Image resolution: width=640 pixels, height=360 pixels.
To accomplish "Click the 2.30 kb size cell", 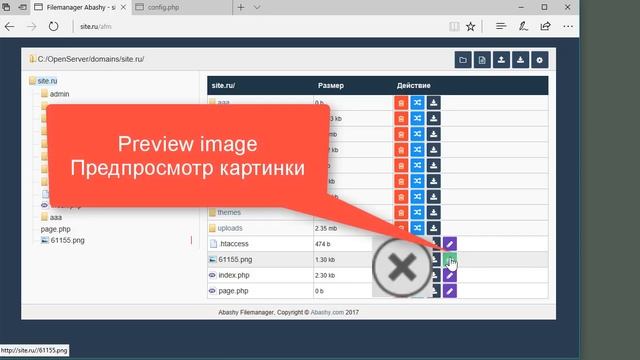I will [x=325, y=276].
